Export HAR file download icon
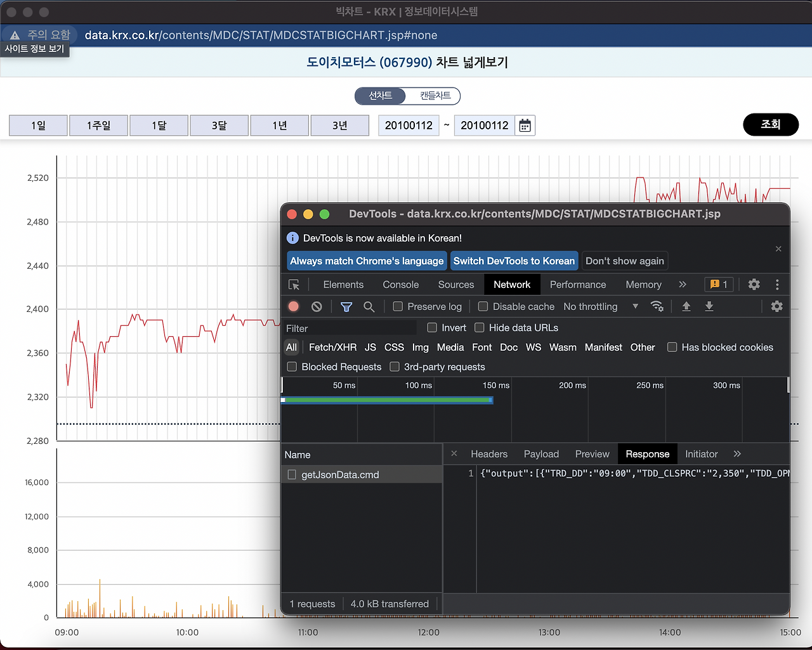The image size is (812, 650). coord(709,306)
